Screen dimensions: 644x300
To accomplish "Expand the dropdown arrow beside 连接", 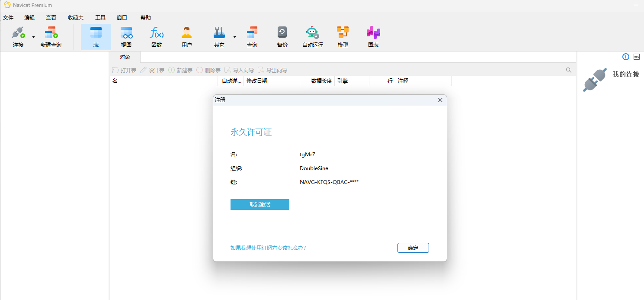I will tap(33, 37).
